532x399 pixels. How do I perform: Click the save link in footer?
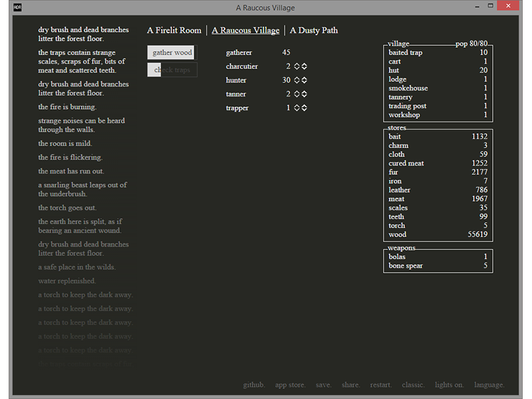click(x=323, y=385)
